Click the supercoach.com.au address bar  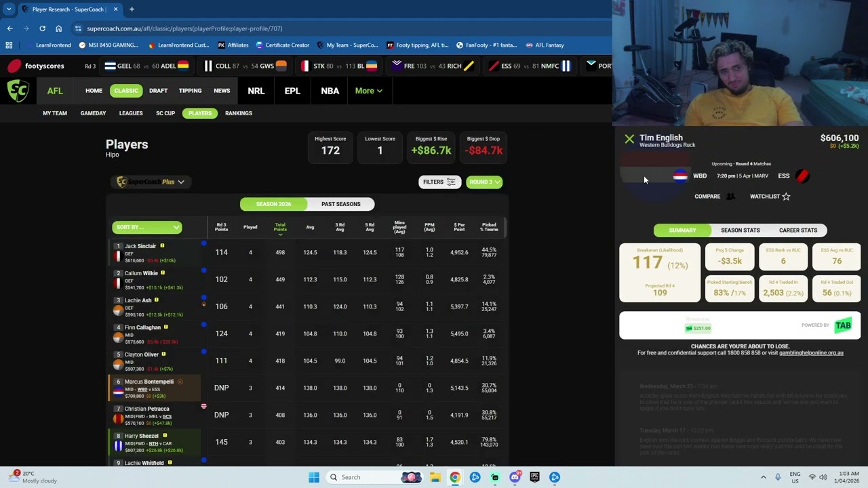pos(339,28)
